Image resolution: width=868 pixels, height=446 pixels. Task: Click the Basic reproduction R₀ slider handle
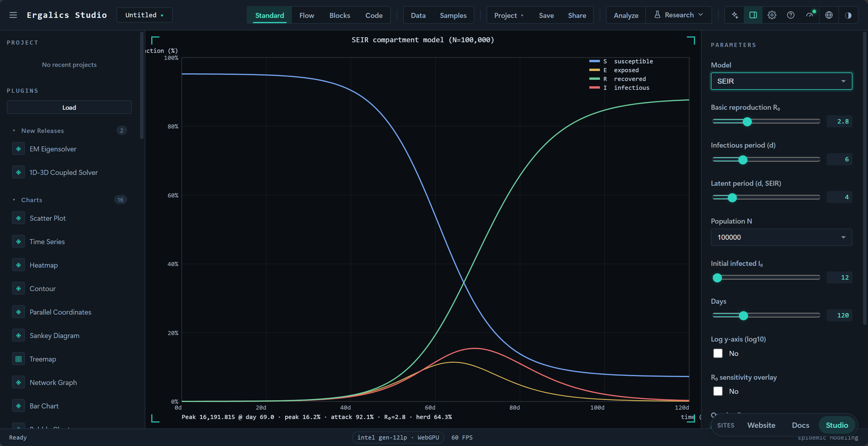click(x=747, y=121)
